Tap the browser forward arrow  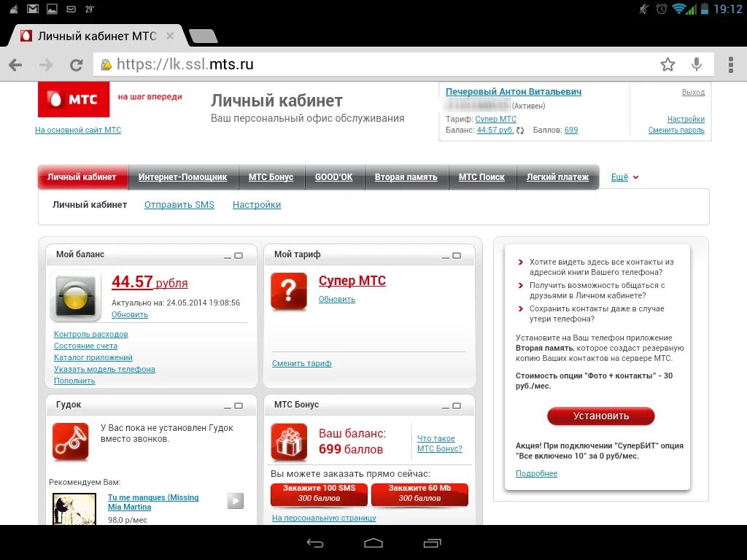tap(46, 65)
